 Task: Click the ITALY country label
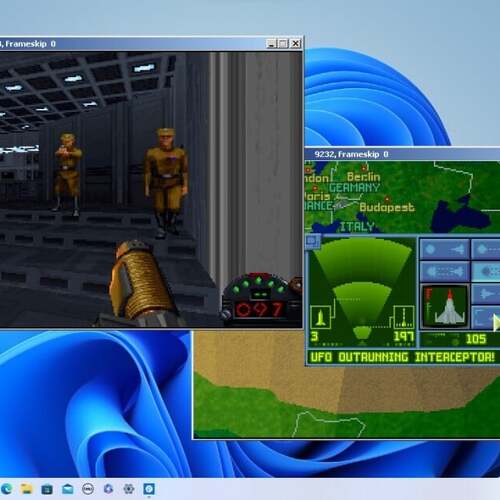point(357,227)
